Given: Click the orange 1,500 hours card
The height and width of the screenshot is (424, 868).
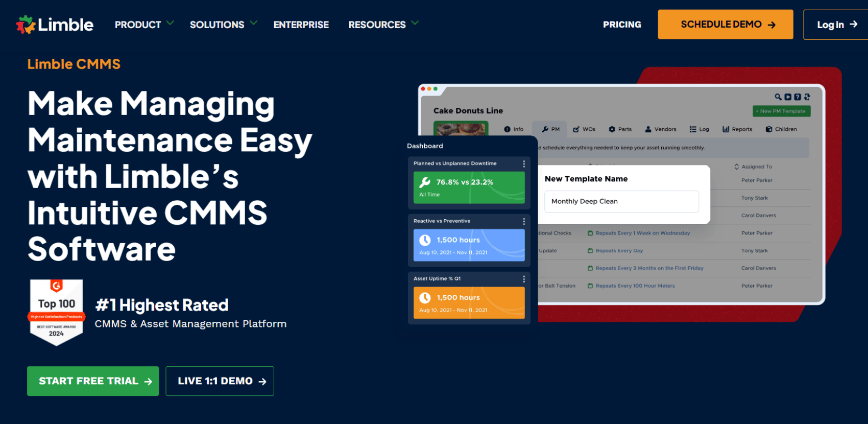Looking at the screenshot, I should pyautogui.click(x=469, y=303).
